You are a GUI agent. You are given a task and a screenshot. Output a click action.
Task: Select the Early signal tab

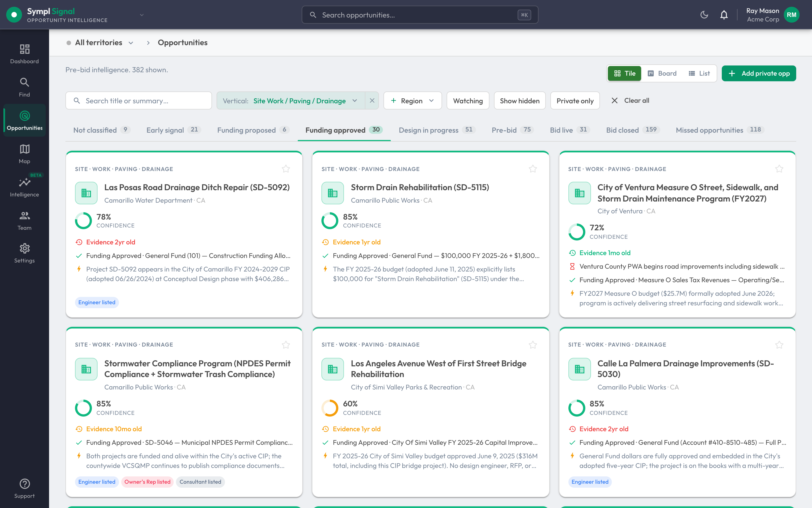[x=173, y=130]
